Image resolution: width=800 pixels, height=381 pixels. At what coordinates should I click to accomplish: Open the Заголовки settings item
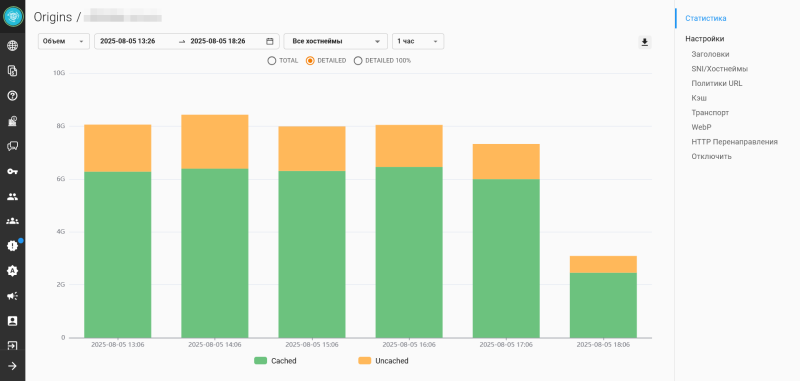click(710, 54)
